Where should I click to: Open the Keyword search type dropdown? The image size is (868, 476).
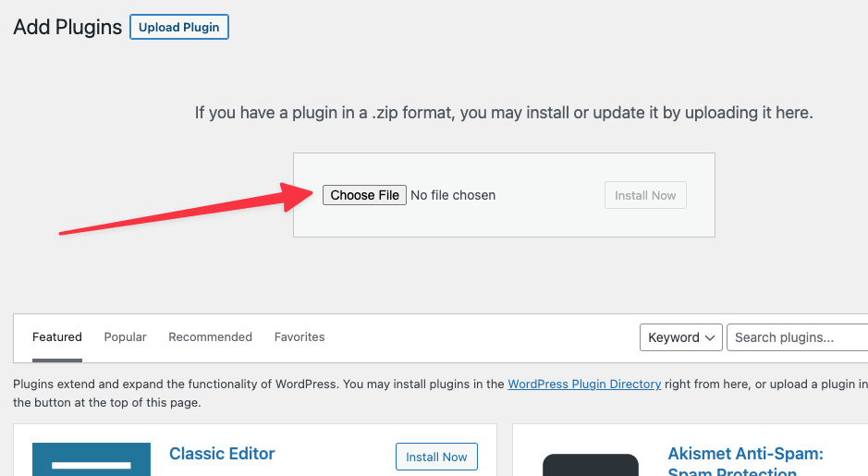[x=681, y=337]
